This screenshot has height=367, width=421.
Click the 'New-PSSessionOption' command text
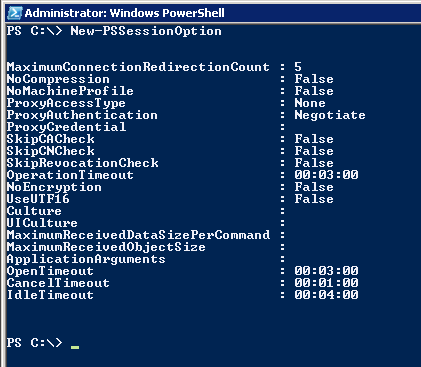146,31
